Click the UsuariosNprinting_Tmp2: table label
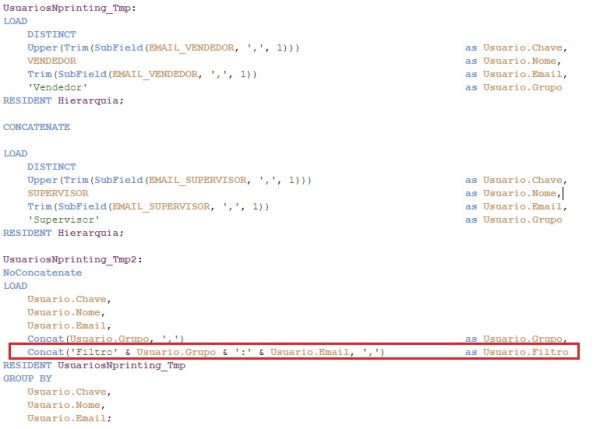The image size is (600, 429). point(73,258)
